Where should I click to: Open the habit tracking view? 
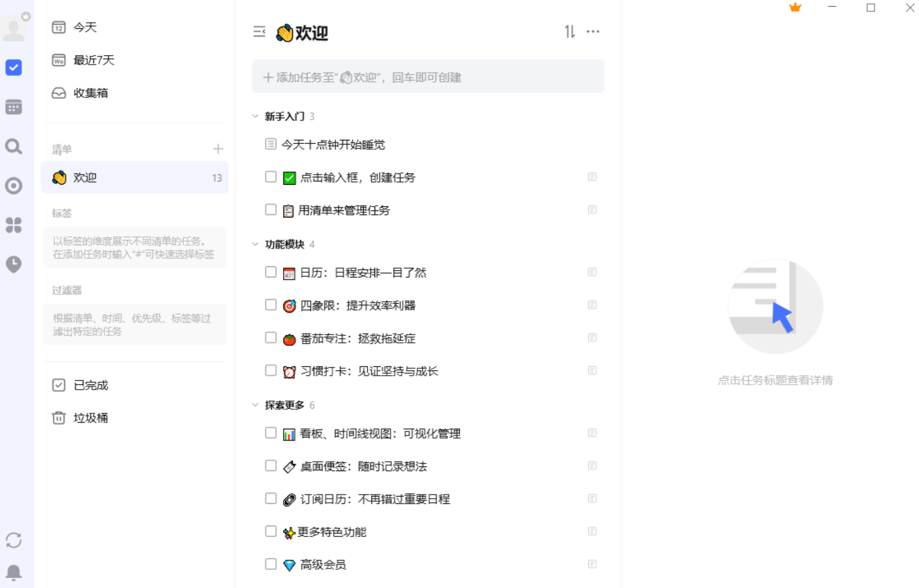[x=13, y=265]
